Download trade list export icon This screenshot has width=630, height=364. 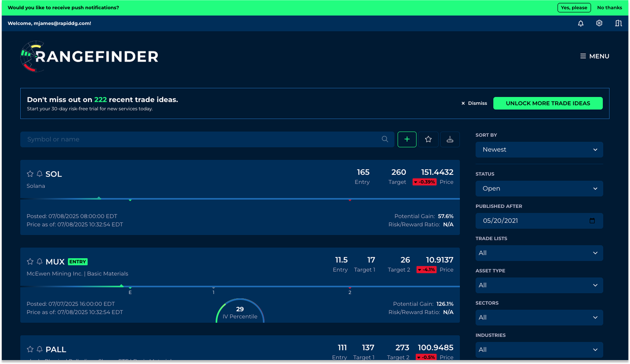450,139
